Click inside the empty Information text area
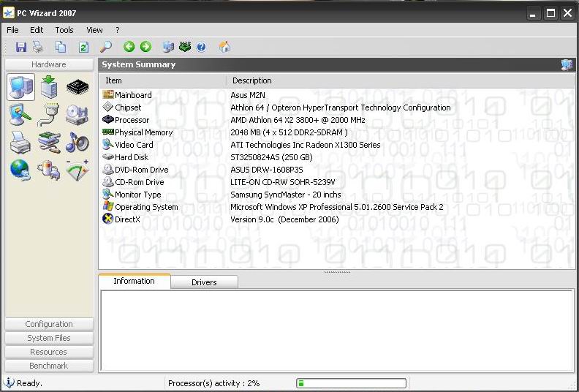Screen dimensions: 579x392 [337, 331]
